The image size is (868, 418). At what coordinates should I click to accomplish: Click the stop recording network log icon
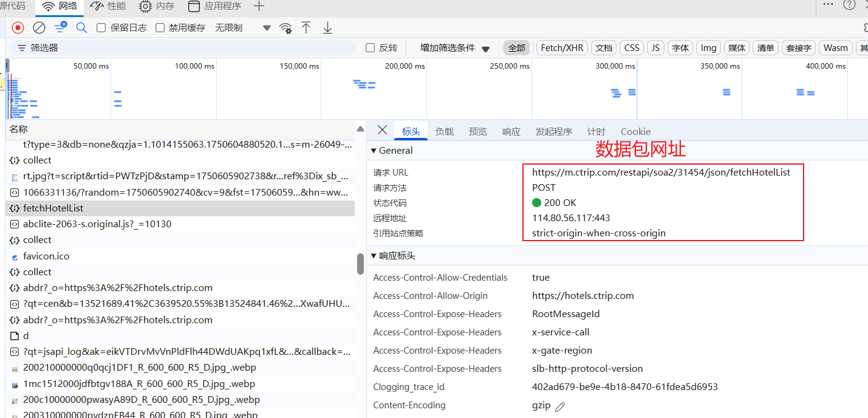click(x=18, y=27)
